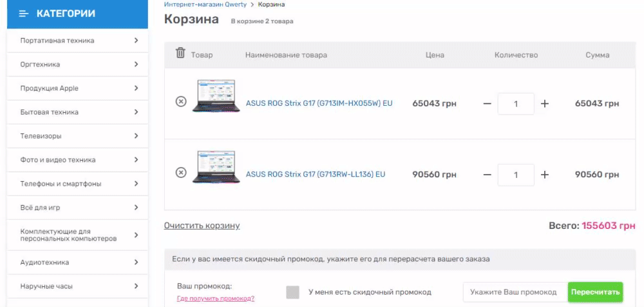Click the Очистить корзину link

point(202,226)
